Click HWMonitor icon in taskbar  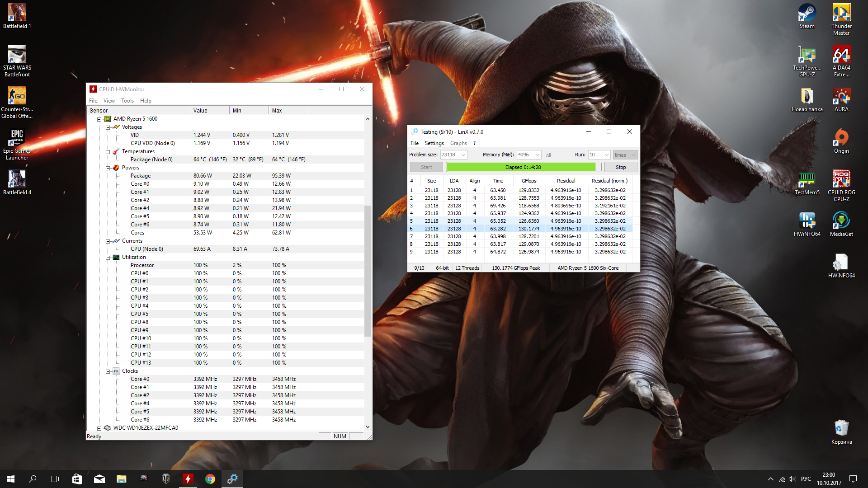coord(188,479)
